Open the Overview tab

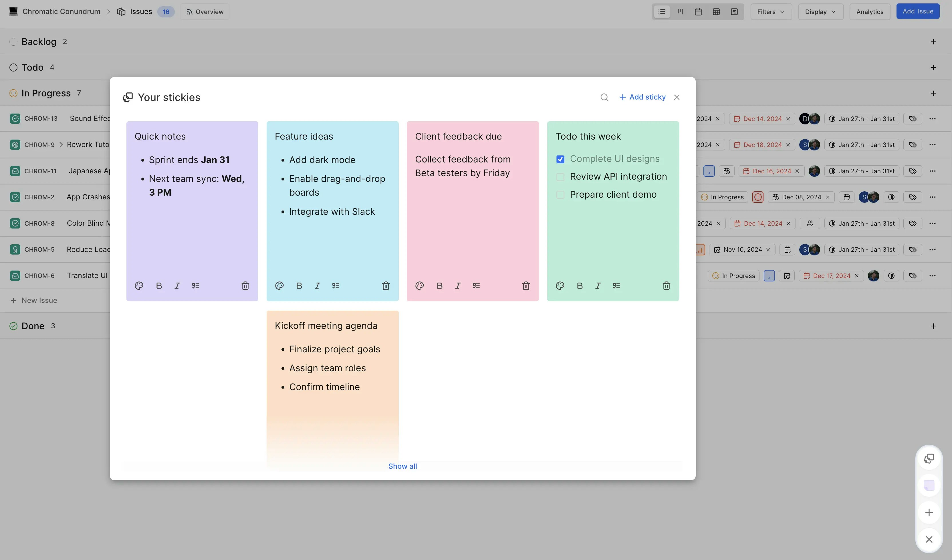coord(205,12)
